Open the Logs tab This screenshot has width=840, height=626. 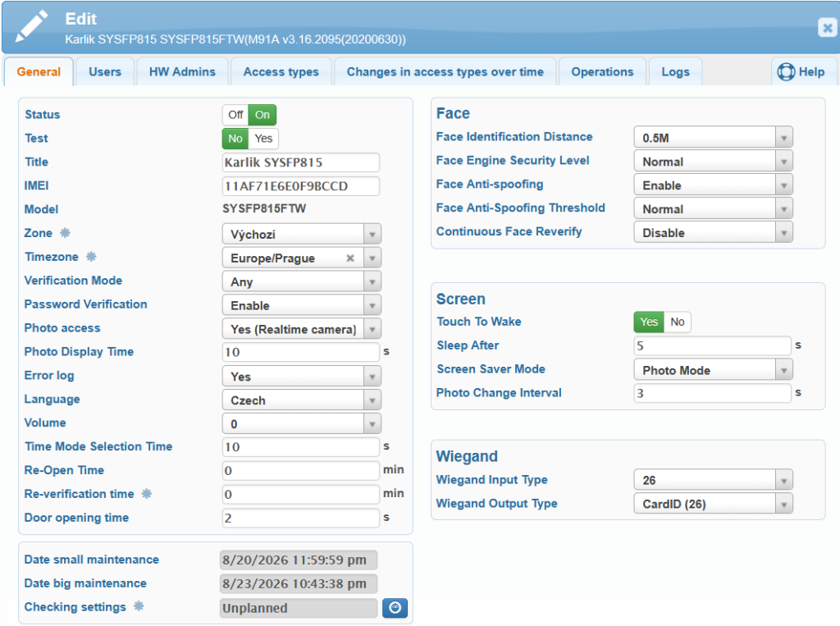pos(675,72)
